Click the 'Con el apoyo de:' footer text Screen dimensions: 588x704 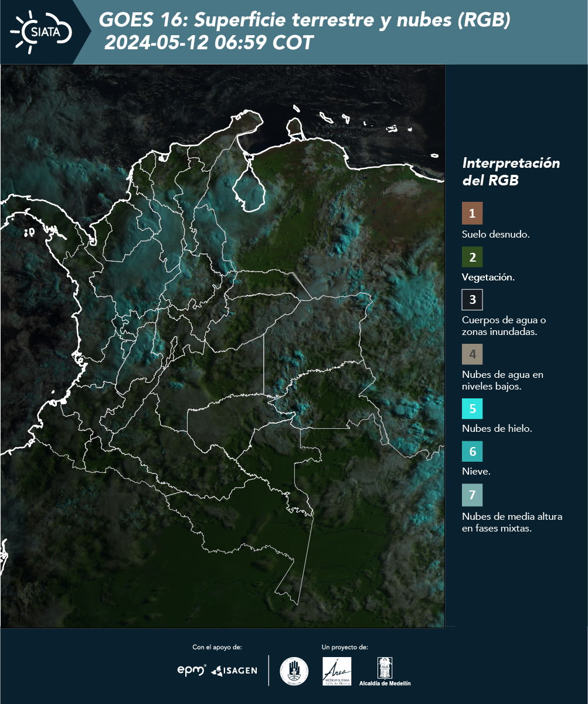pyautogui.click(x=217, y=647)
